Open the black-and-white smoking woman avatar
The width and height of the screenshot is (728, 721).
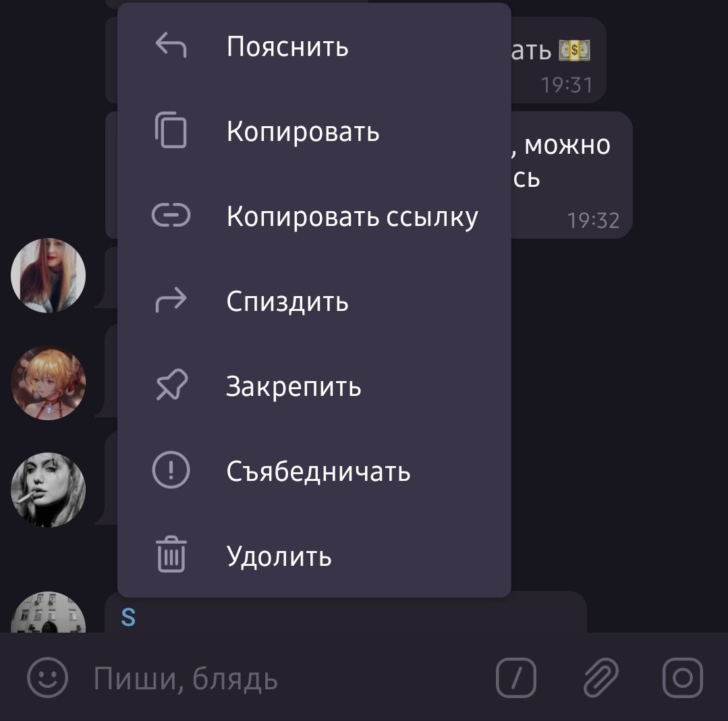(x=49, y=490)
